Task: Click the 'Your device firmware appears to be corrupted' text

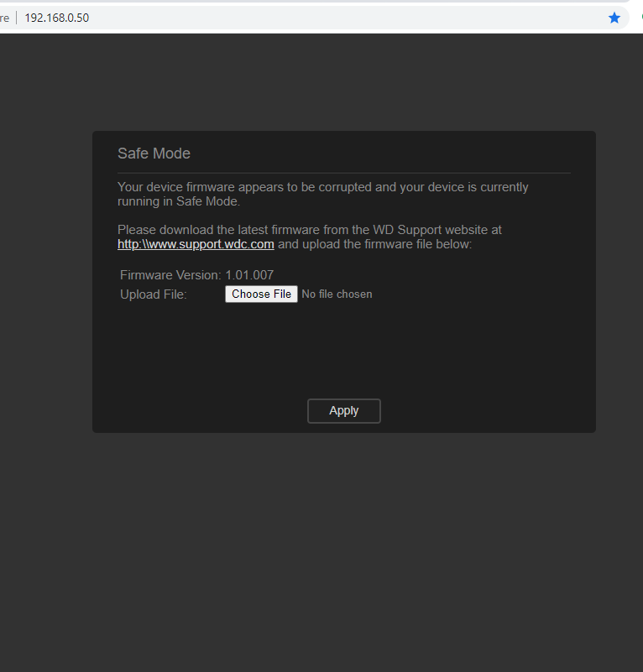Action: coord(244,187)
